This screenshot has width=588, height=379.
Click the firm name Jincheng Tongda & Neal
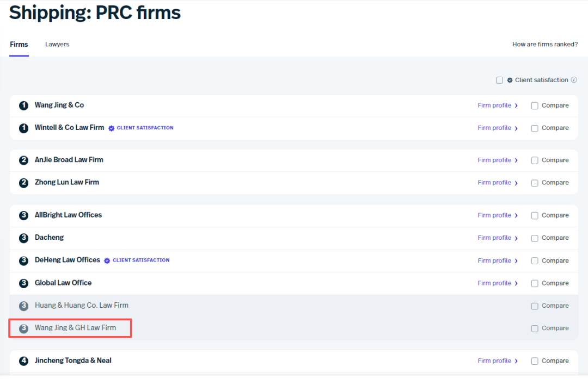[x=73, y=361]
